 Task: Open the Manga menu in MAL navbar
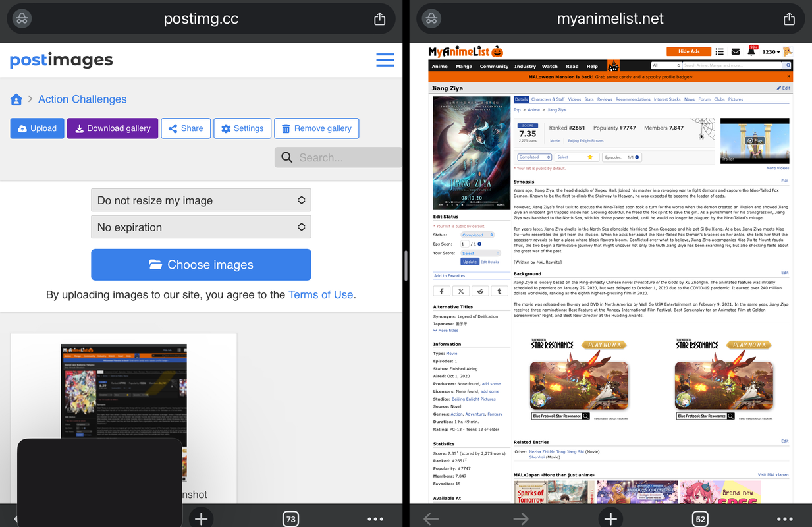[x=464, y=66]
